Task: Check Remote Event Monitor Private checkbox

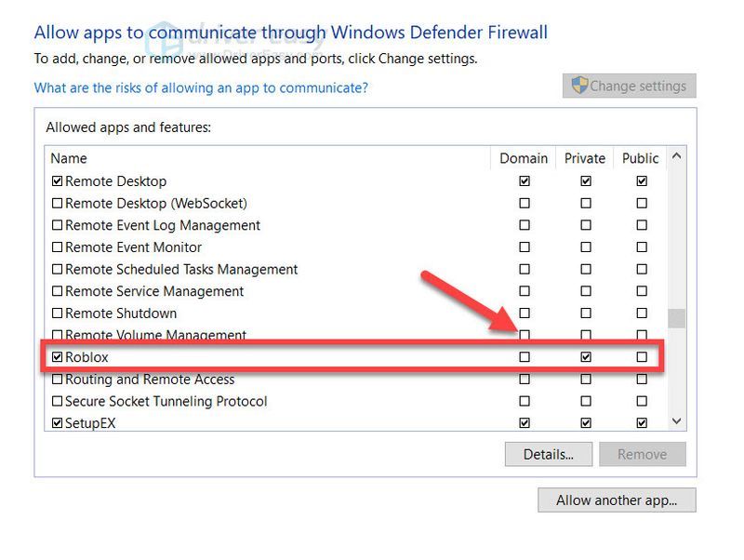Action: [586, 247]
